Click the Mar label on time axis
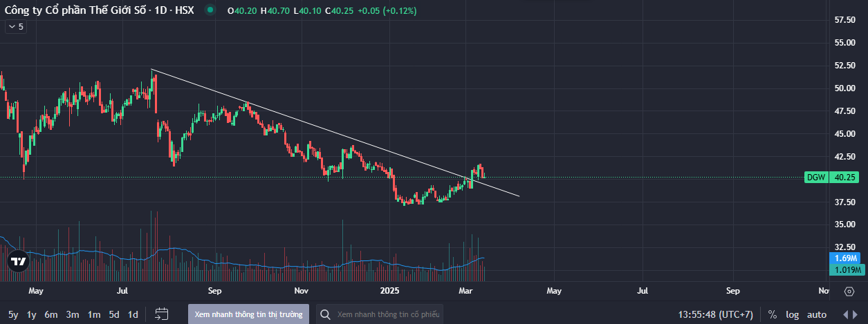The image size is (868, 324). coord(466,291)
